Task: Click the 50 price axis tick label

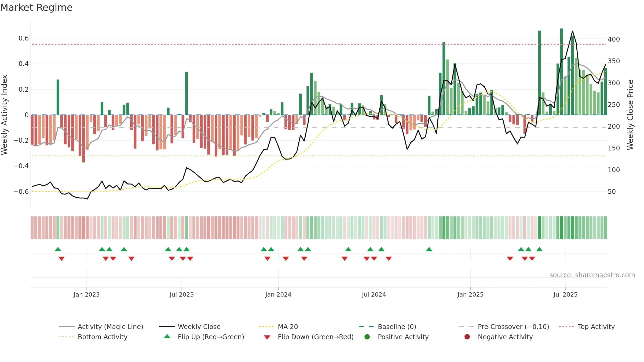Action: (612, 191)
